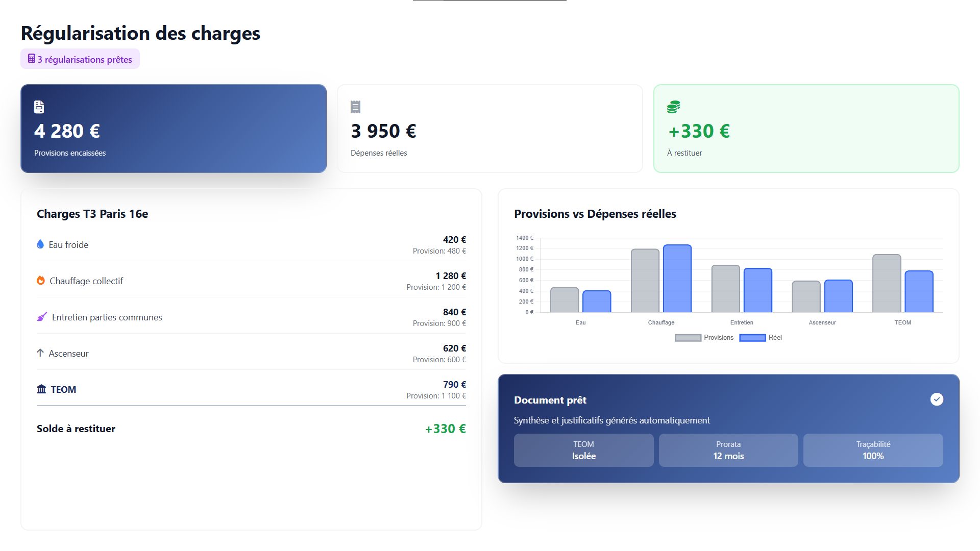
Task: Click the broom icon beside Entretien parties communes
Action: [42, 317]
